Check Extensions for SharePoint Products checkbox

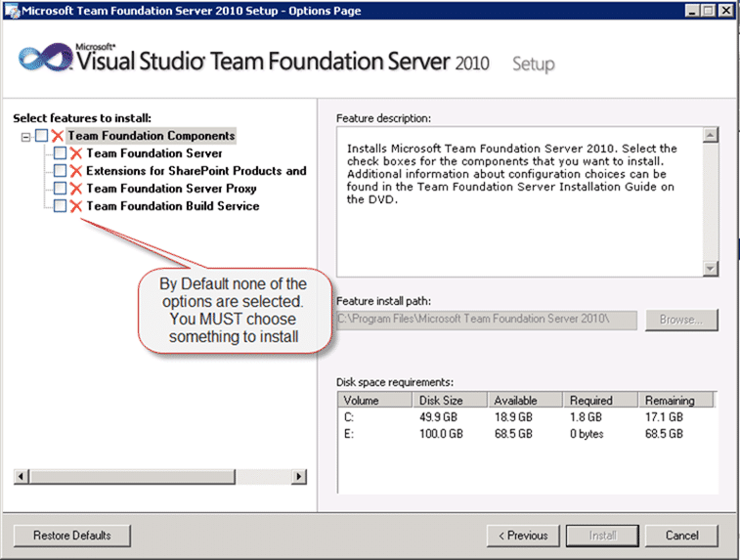(x=60, y=171)
